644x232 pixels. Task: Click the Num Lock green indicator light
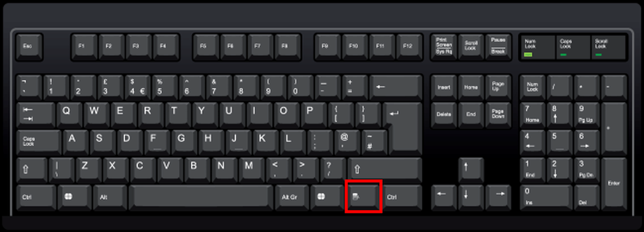pyautogui.click(x=528, y=55)
